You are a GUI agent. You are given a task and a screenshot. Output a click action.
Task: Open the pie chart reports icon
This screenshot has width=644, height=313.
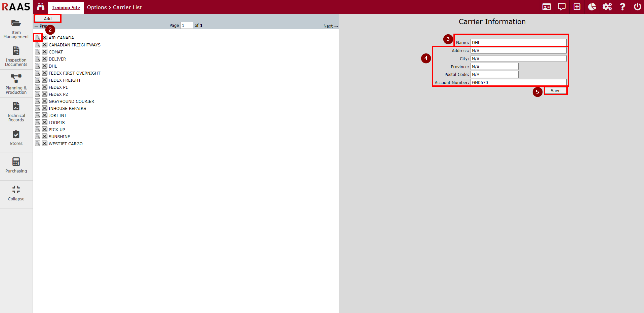(592, 7)
